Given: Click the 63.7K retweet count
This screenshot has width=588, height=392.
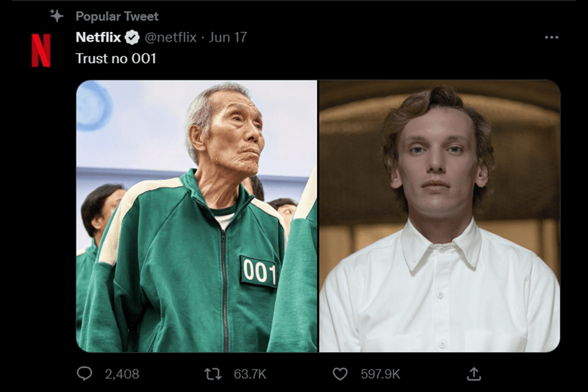Looking at the screenshot, I should pos(250,374).
